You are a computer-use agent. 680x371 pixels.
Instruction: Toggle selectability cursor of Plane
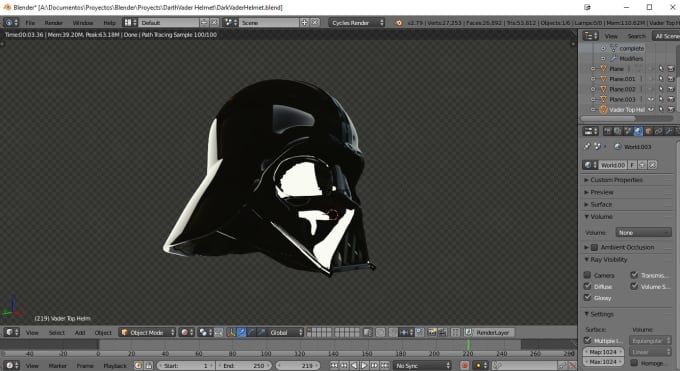(x=661, y=69)
